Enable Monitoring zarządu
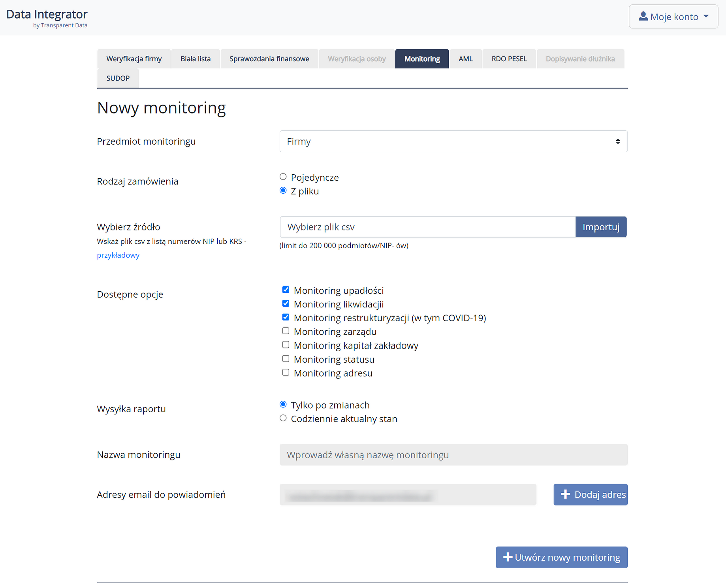 pyautogui.click(x=286, y=331)
